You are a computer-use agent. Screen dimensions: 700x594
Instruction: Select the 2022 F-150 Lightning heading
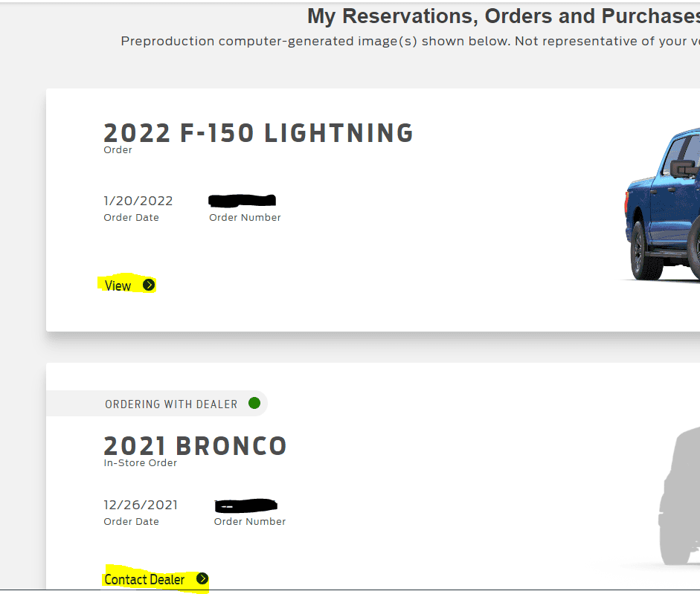tap(258, 133)
